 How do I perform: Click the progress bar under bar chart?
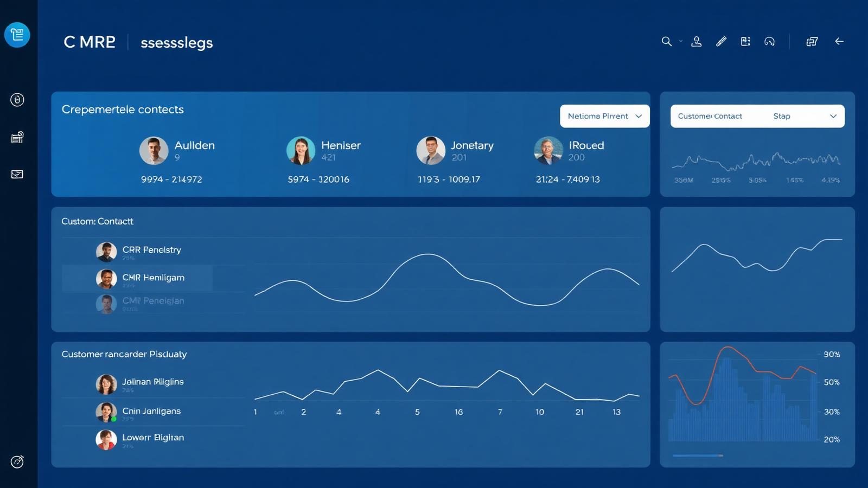click(698, 455)
